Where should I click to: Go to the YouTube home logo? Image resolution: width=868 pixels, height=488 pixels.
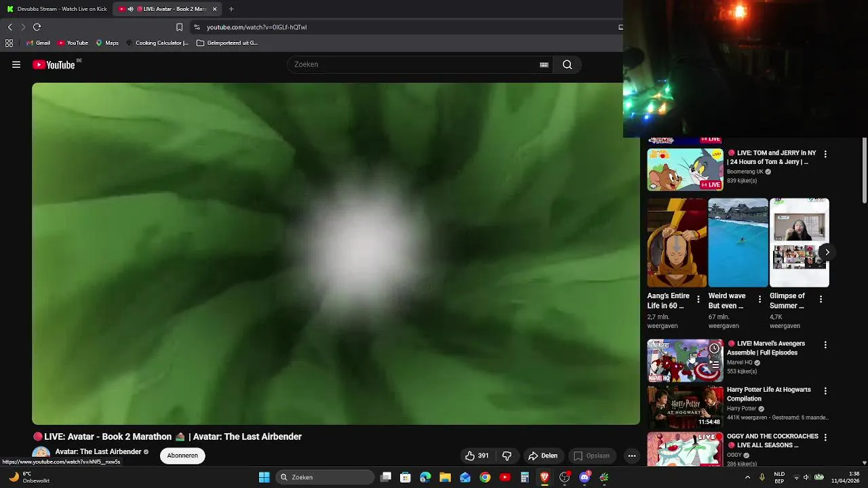click(54, 64)
